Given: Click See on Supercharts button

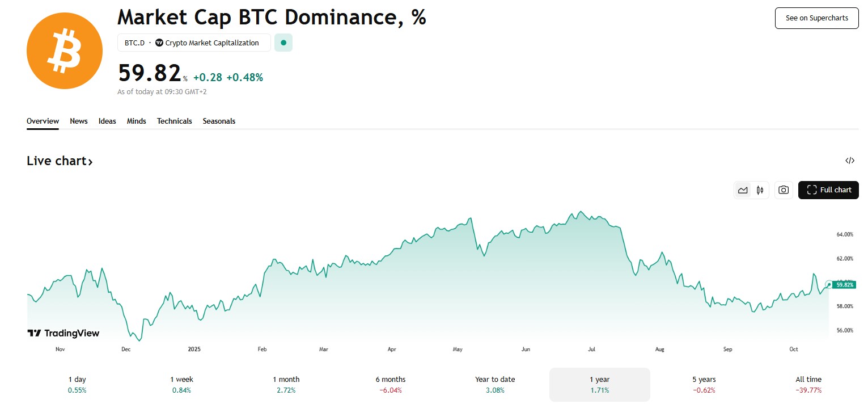Looking at the screenshot, I should [x=816, y=18].
